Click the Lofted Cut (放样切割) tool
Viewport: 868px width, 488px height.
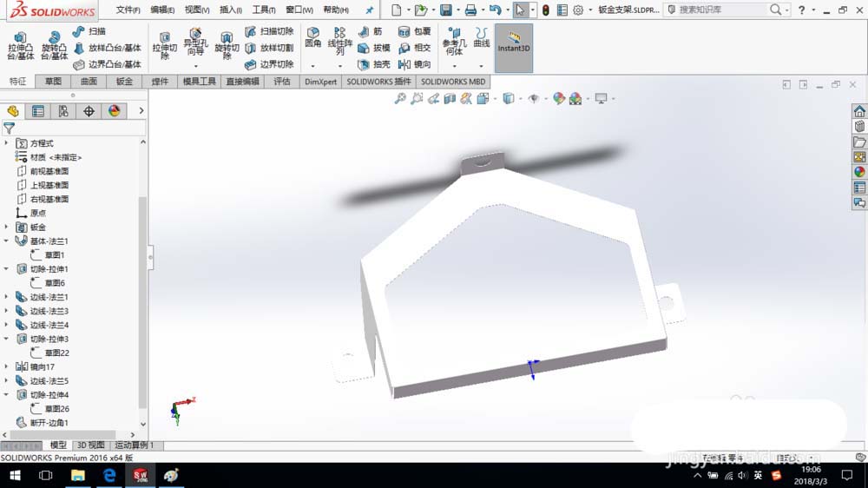269,48
